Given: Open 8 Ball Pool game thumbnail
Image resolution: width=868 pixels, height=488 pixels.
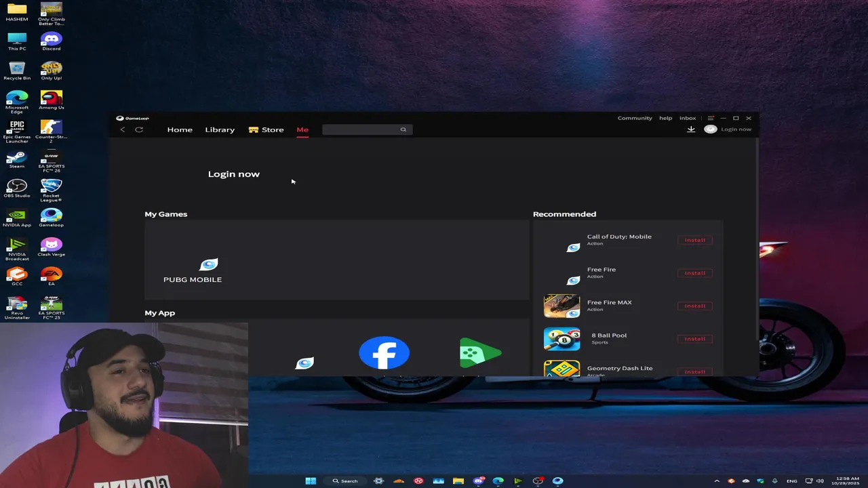Looking at the screenshot, I should 561,339.
